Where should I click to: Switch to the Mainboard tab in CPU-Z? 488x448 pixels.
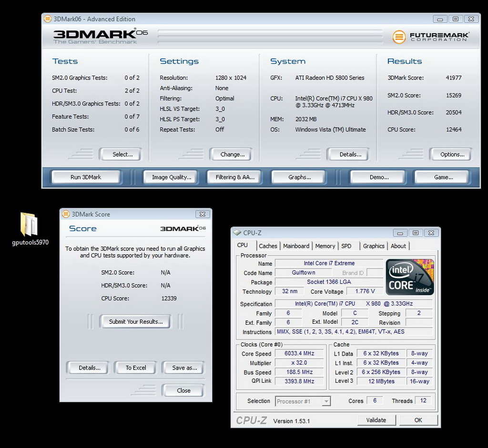pyautogui.click(x=296, y=246)
